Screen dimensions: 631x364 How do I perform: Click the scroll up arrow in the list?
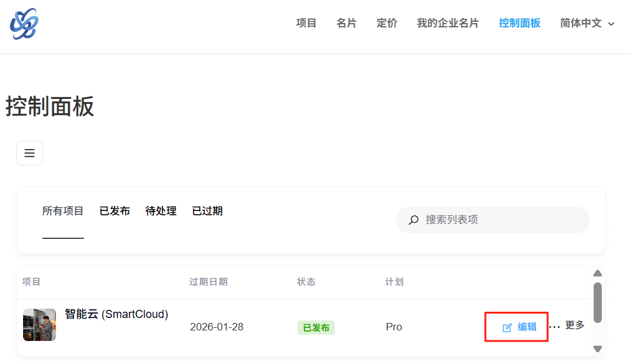tap(597, 273)
